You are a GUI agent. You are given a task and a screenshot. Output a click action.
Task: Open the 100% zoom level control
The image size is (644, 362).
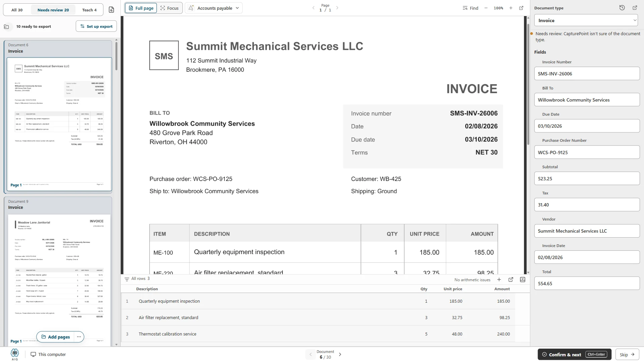[x=498, y=8]
